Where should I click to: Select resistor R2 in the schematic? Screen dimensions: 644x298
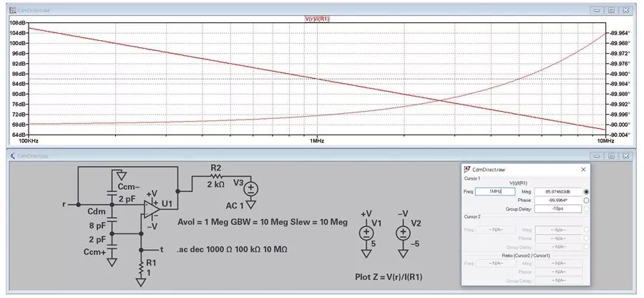pyautogui.click(x=216, y=178)
